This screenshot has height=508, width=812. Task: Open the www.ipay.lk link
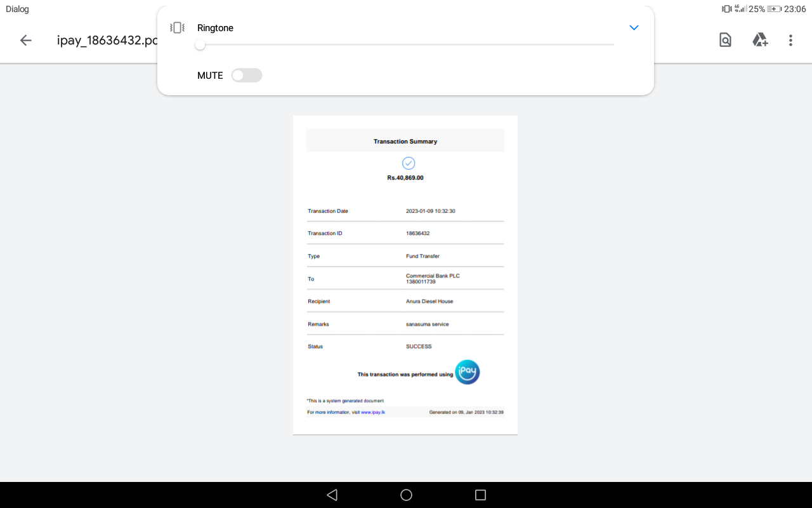(373, 412)
